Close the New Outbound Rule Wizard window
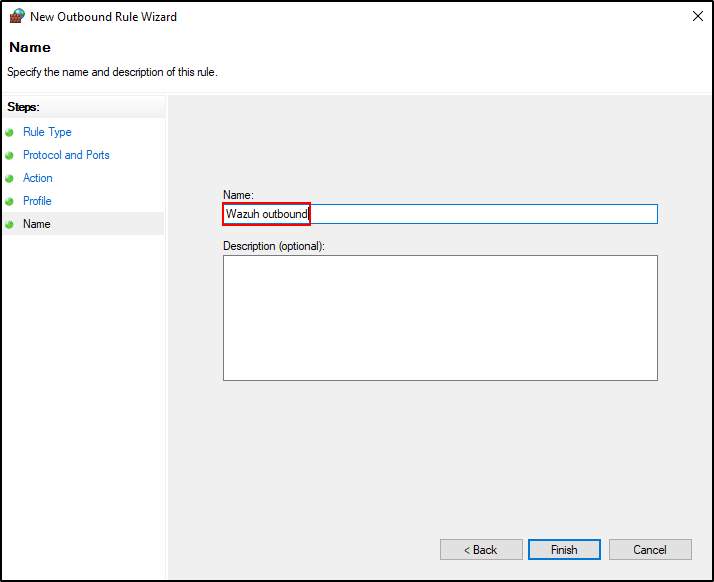The width and height of the screenshot is (714, 582). tap(698, 16)
